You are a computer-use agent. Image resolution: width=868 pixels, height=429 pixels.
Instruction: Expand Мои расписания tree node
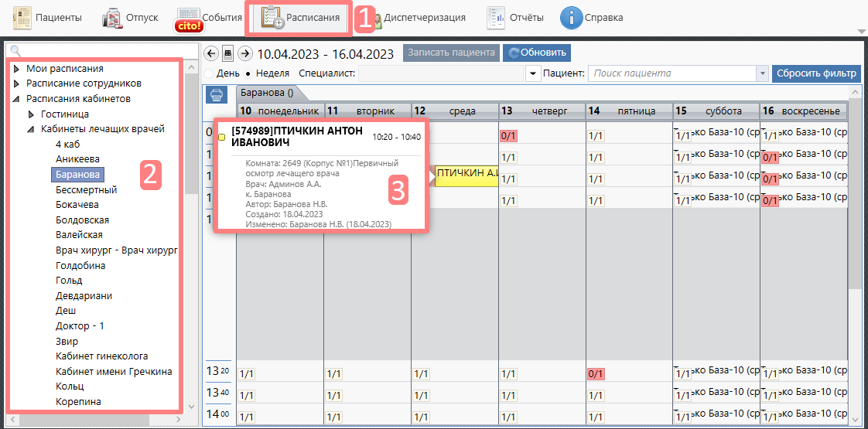[16, 69]
